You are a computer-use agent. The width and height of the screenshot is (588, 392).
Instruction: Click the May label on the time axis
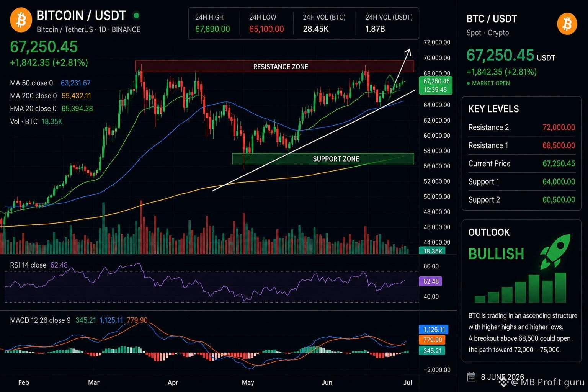(248, 382)
